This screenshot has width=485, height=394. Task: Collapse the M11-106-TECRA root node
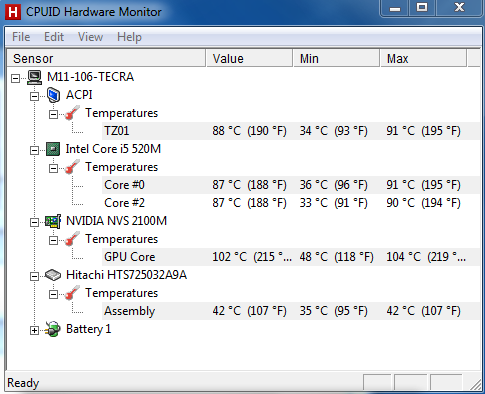coord(15,78)
